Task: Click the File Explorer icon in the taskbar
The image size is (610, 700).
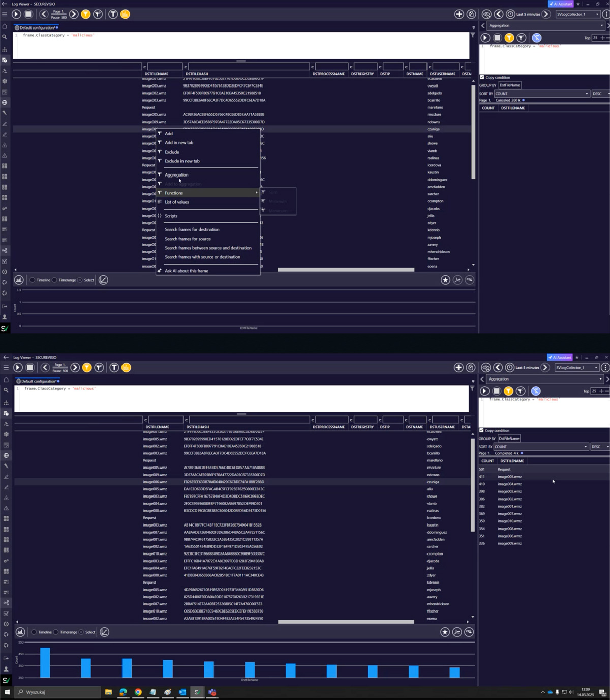Action: tap(108, 692)
